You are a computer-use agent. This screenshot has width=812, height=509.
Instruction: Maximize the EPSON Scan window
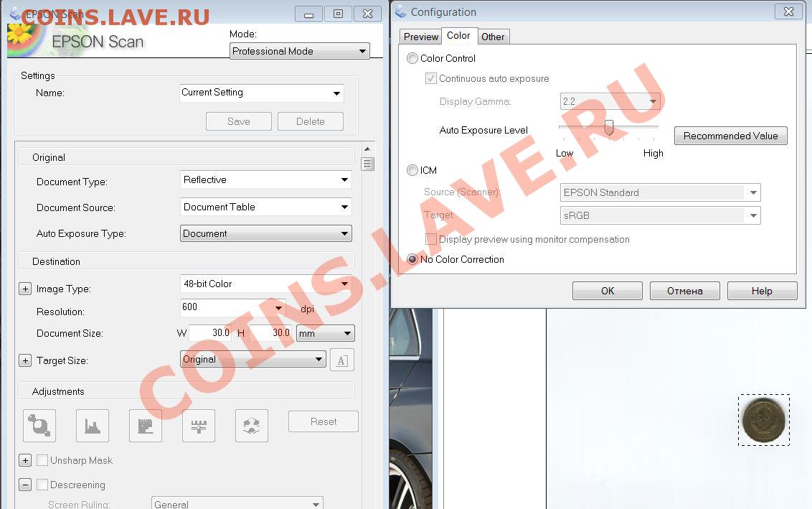338,14
